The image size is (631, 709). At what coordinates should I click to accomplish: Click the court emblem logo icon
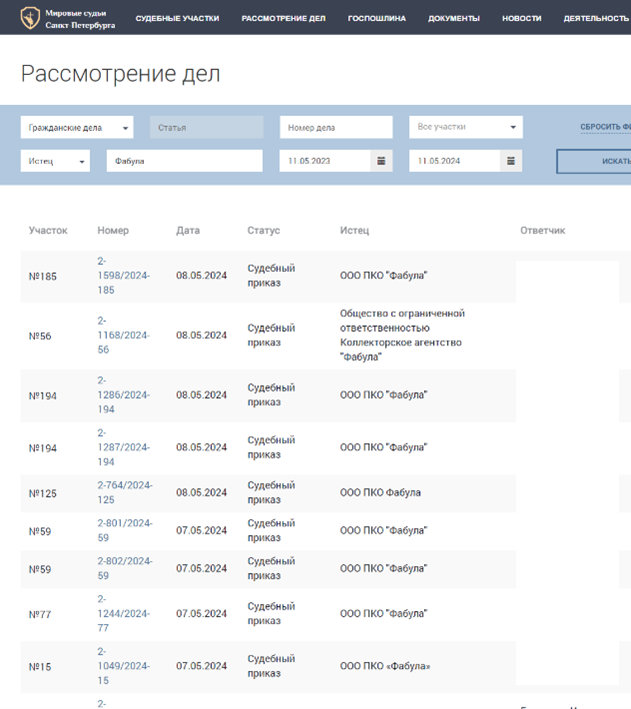point(30,18)
